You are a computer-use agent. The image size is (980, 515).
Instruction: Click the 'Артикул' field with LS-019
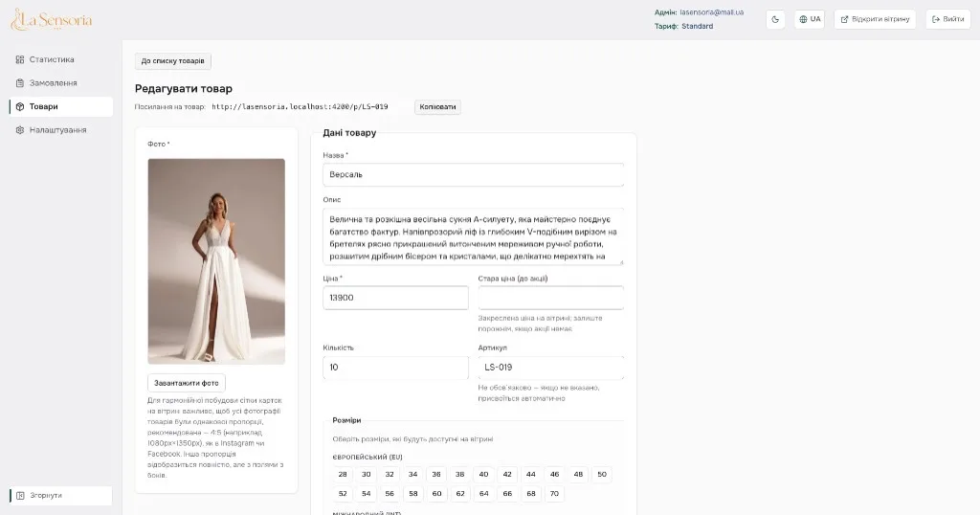(550, 368)
